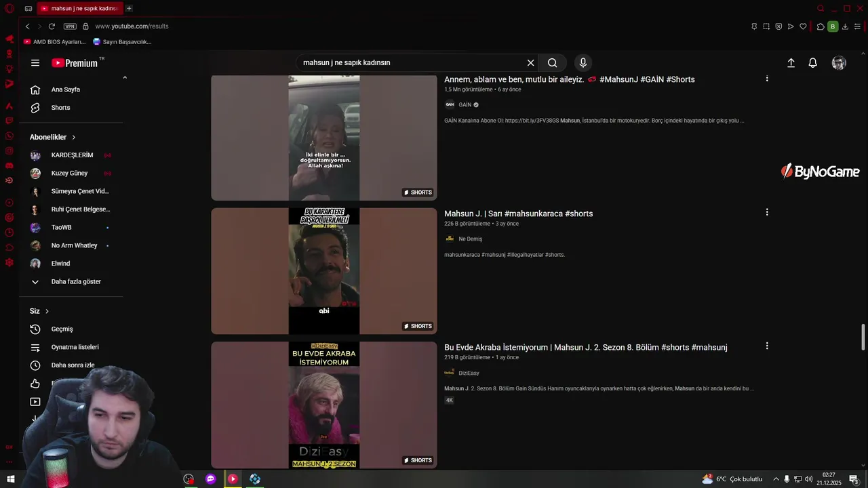Start voice search with the microphone

coord(583,62)
